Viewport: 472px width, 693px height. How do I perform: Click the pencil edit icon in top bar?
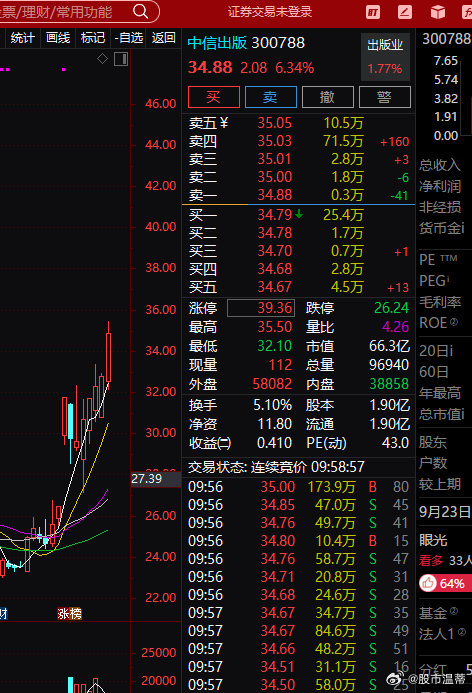point(404,12)
